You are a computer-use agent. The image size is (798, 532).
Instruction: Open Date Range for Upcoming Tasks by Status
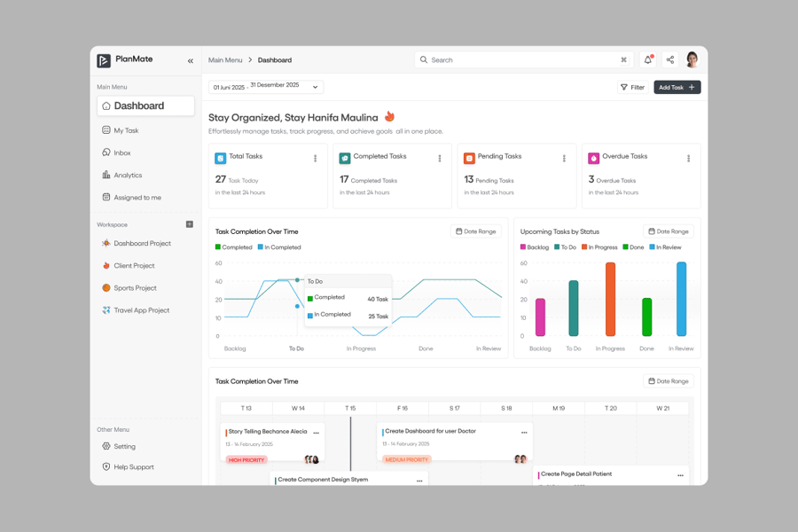coord(669,231)
